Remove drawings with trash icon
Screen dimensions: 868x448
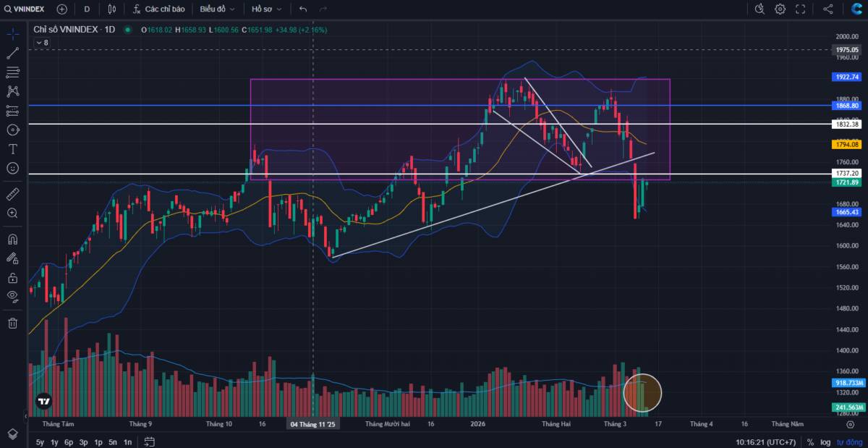point(12,324)
